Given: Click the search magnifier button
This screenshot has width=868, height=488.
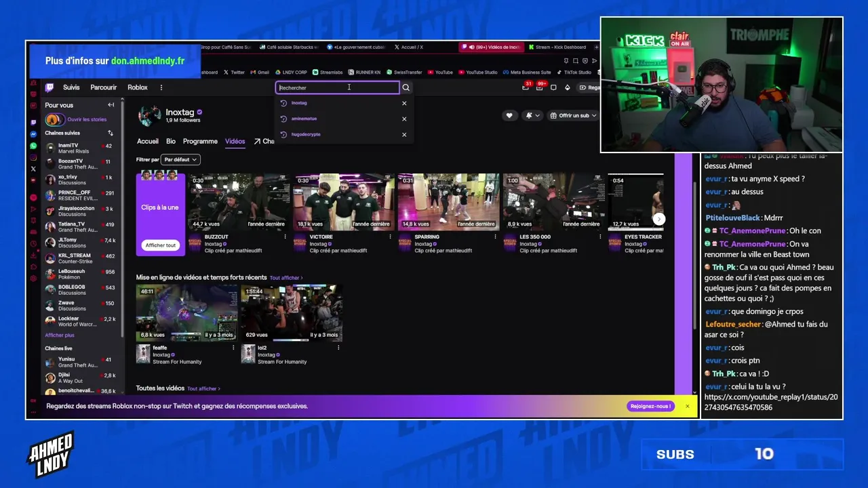Looking at the screenshot, I should (406, 87).
